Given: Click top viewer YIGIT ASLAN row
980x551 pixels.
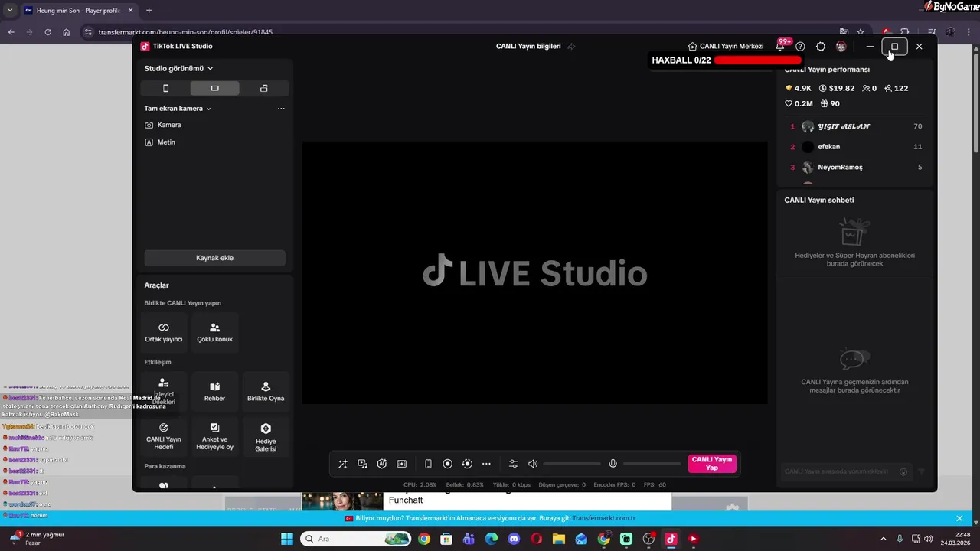Looking at the screenshot, I should (x=855, y=126).
